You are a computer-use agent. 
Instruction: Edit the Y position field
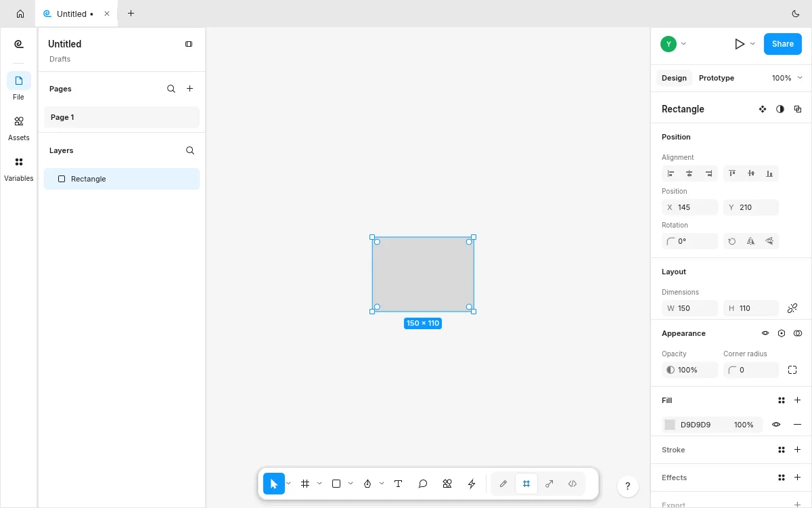pyautogui.click(x=751, y=207)
